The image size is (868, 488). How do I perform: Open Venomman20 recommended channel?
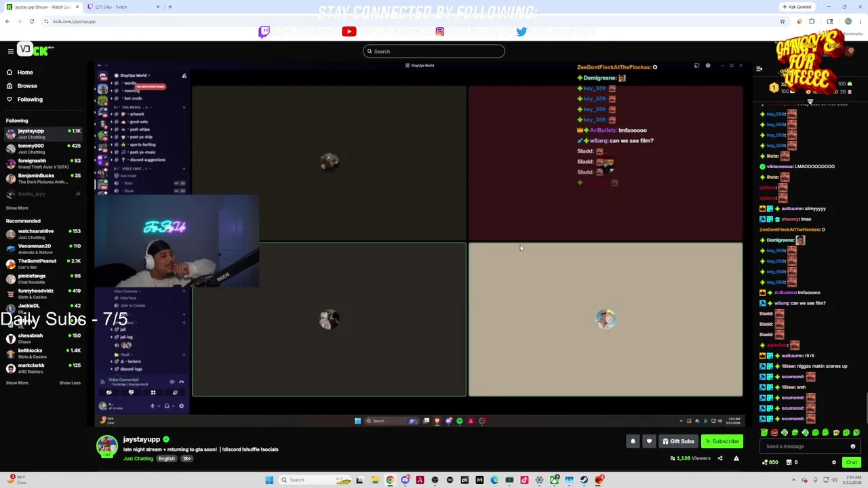42,249
